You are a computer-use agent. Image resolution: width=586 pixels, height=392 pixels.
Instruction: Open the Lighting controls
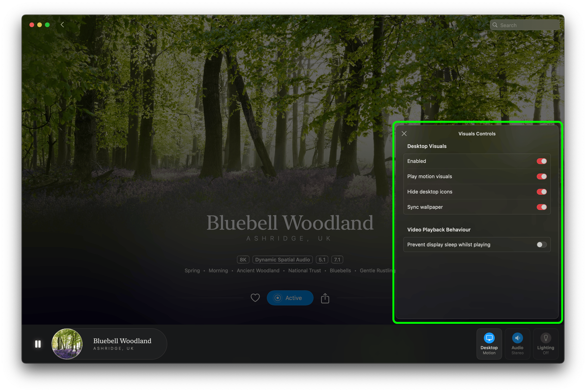(545, 344)
